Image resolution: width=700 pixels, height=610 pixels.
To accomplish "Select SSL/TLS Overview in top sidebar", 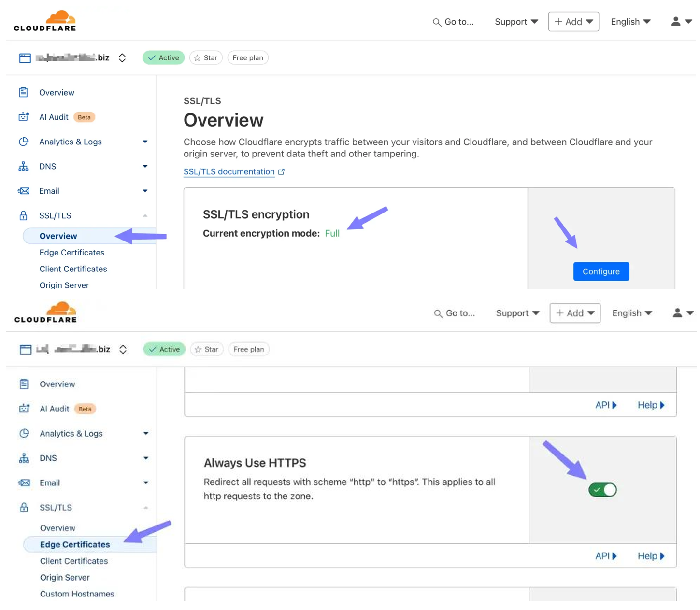I will tap(89, 236).
